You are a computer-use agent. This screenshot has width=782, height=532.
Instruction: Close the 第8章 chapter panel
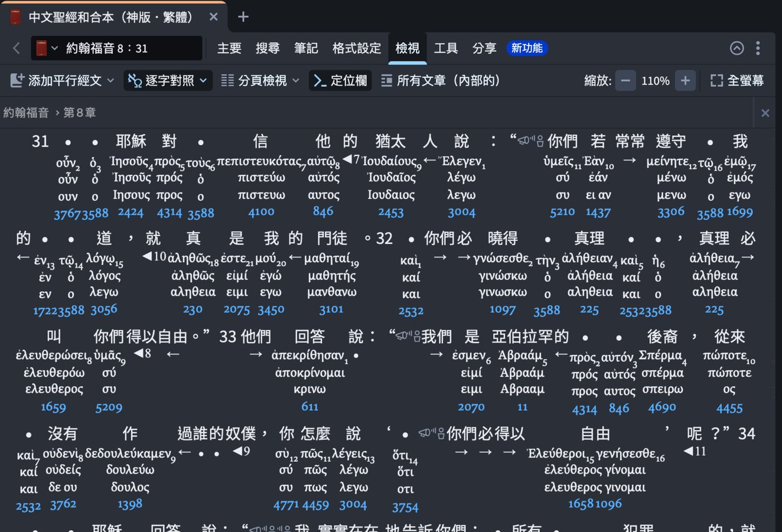[765, 112]
